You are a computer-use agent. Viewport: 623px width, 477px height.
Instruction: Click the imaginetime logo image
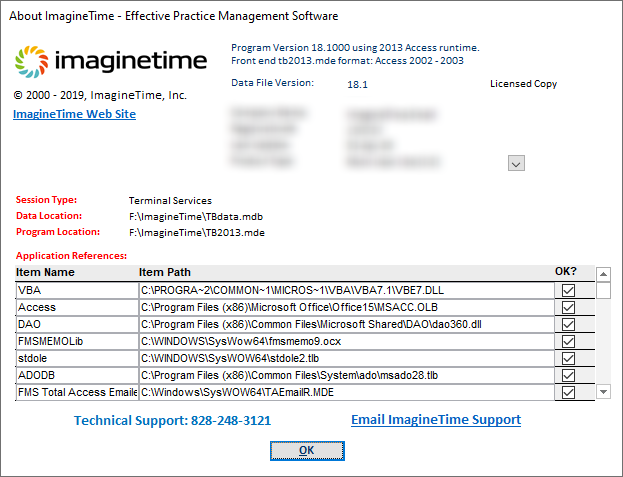point(111,61)
